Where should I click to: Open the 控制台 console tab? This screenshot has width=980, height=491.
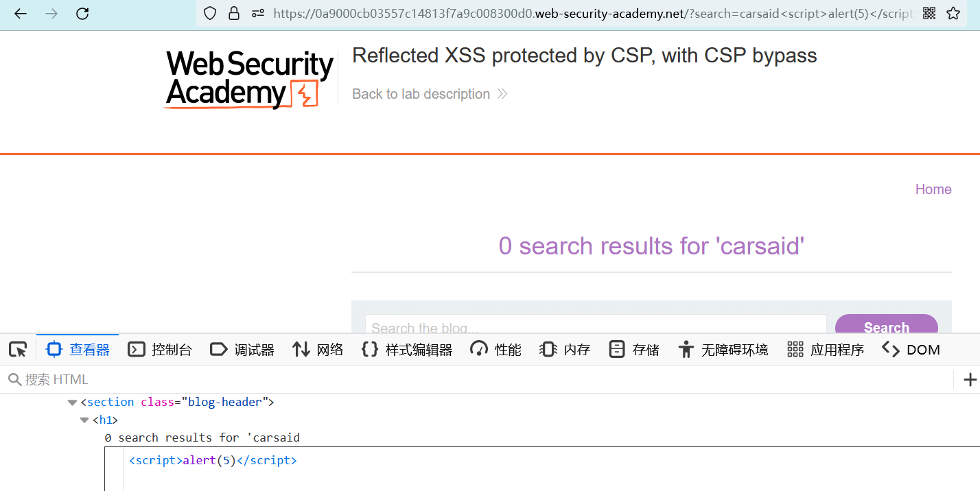160,350
